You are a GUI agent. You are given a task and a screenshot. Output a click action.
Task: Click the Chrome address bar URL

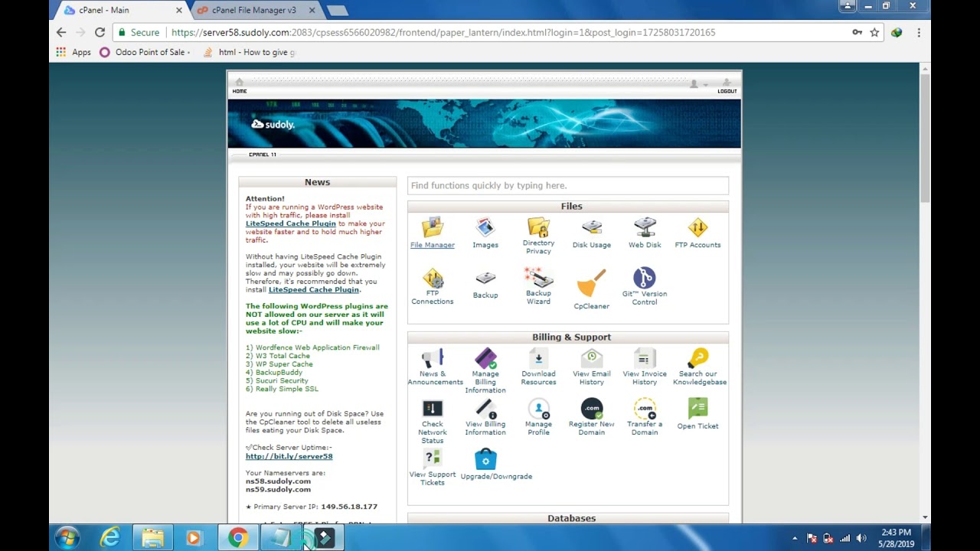click(x=443, y=32)
